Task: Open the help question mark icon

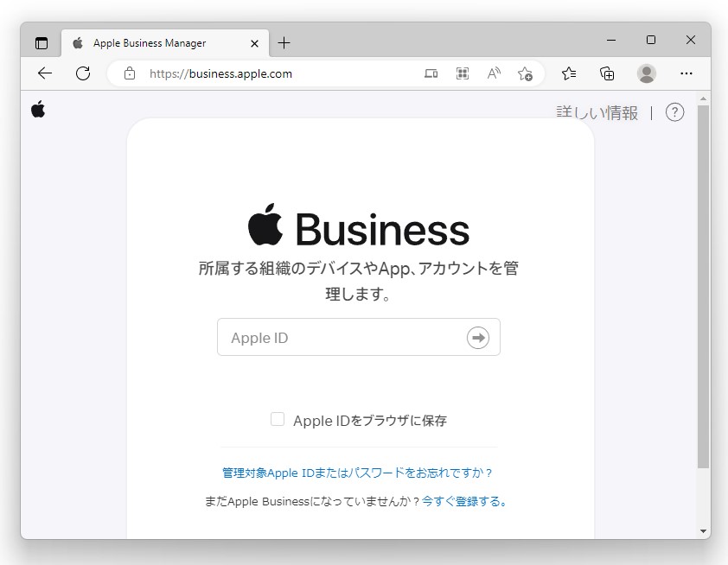Action: (x=674, y=111)
